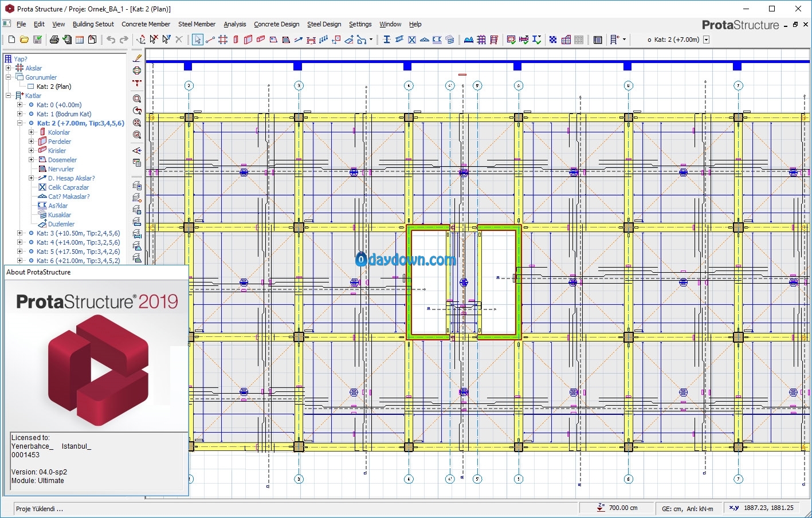The image size is (812, 518).
Task: Click the pencil drawing tool in vertical toolbar
Action: click(x=137, y=58)
